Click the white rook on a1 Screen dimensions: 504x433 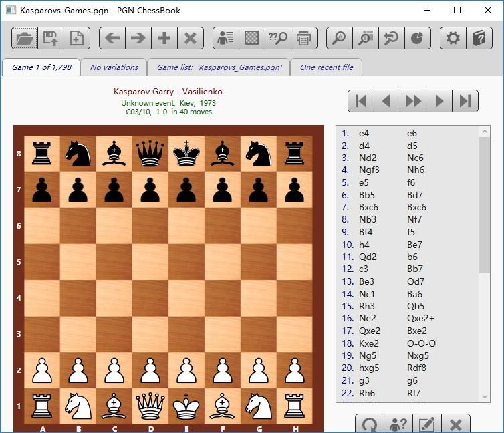point(42,406)
